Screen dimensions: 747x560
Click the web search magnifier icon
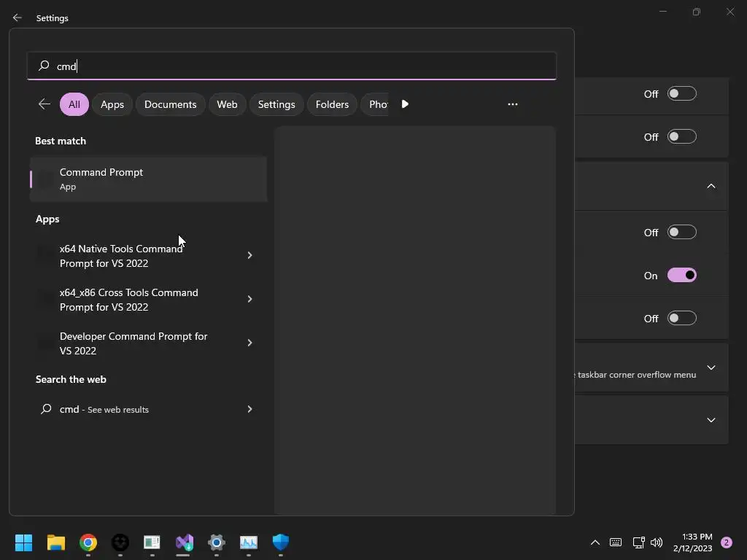point(46,409)
